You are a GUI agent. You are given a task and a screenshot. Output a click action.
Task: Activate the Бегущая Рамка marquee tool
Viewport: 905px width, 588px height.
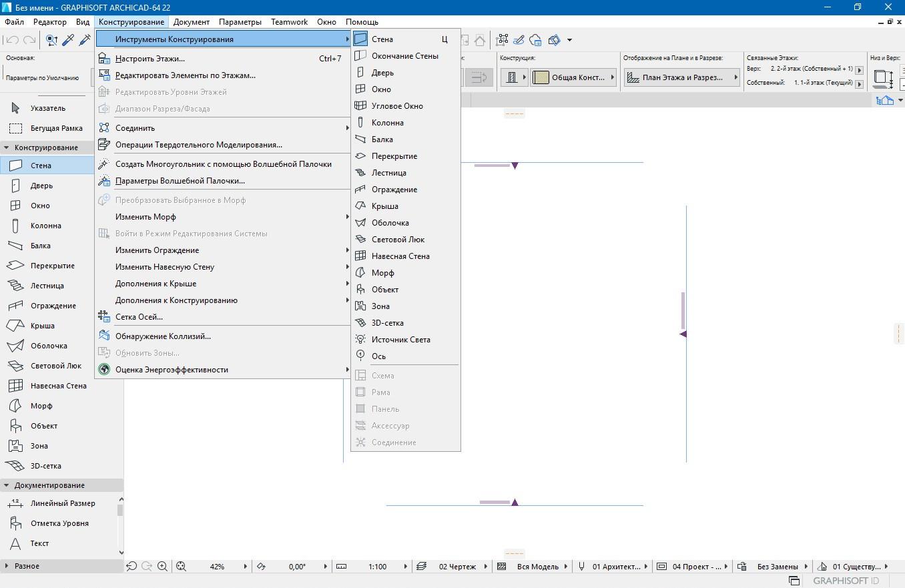point(56,128)
